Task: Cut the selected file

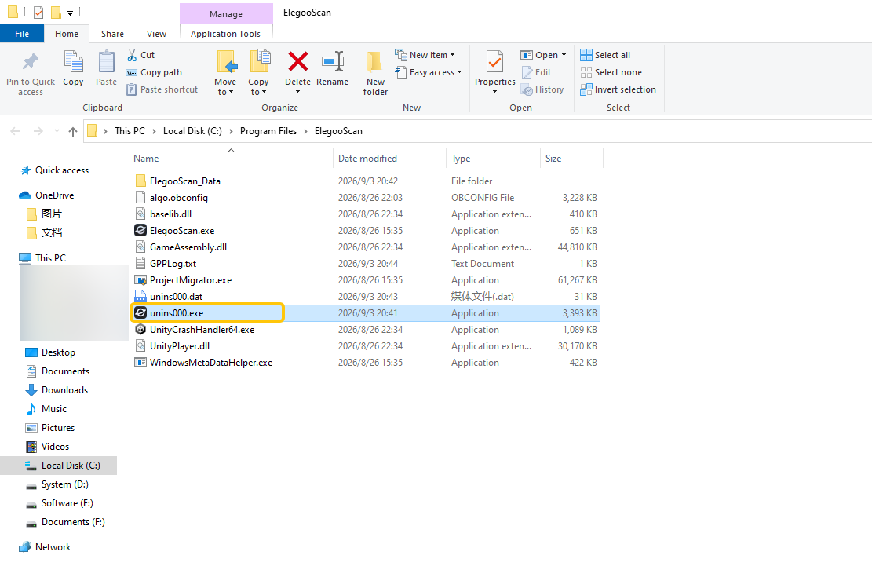Action: point(140,55)
